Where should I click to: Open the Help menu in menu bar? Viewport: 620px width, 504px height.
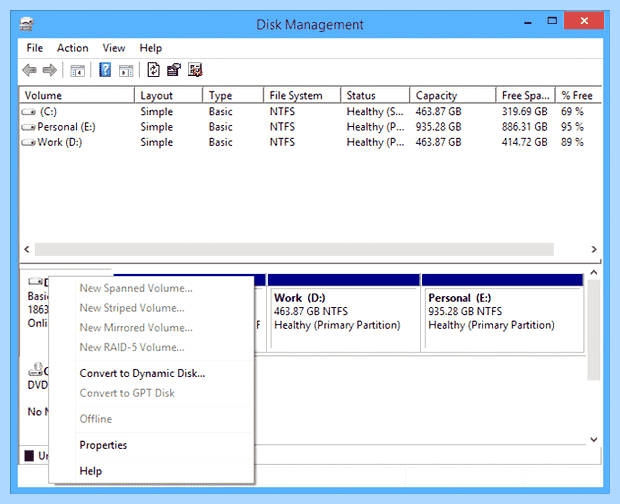pos(151,48)
